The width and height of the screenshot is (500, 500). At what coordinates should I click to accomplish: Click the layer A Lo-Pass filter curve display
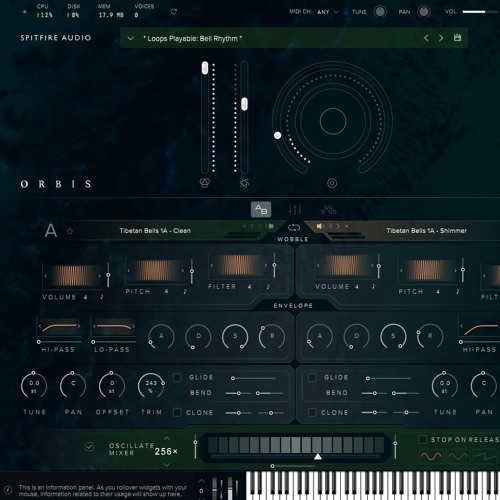114,326
